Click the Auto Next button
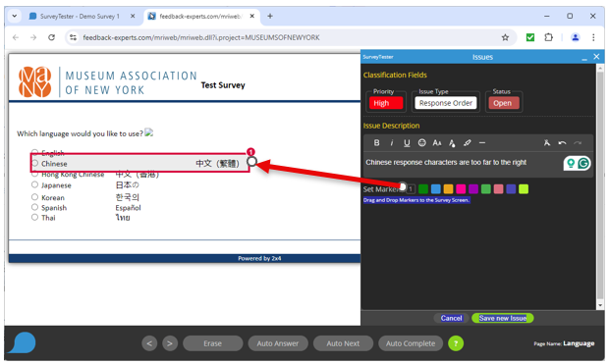This screenshot has height=364, width=609. coord(343,343)
